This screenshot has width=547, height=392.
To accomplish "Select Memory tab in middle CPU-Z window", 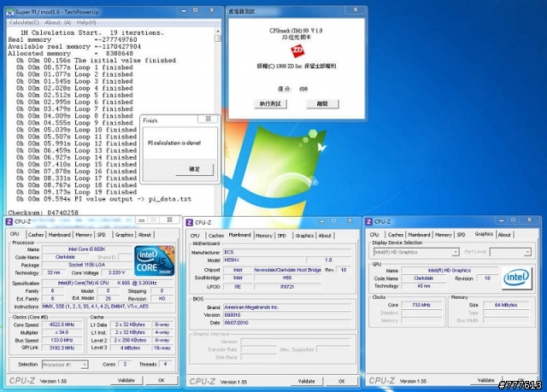I will point(264,236).
